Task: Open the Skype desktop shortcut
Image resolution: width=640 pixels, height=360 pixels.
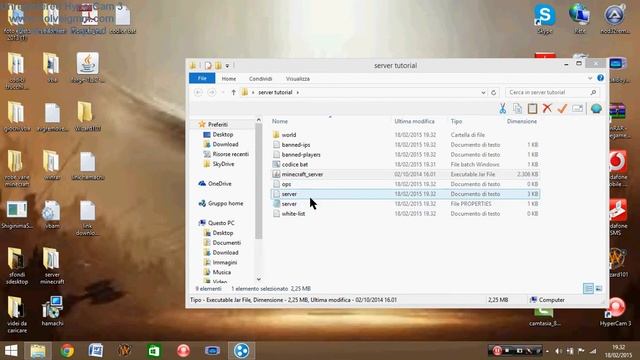Action: tap(544, 18)
